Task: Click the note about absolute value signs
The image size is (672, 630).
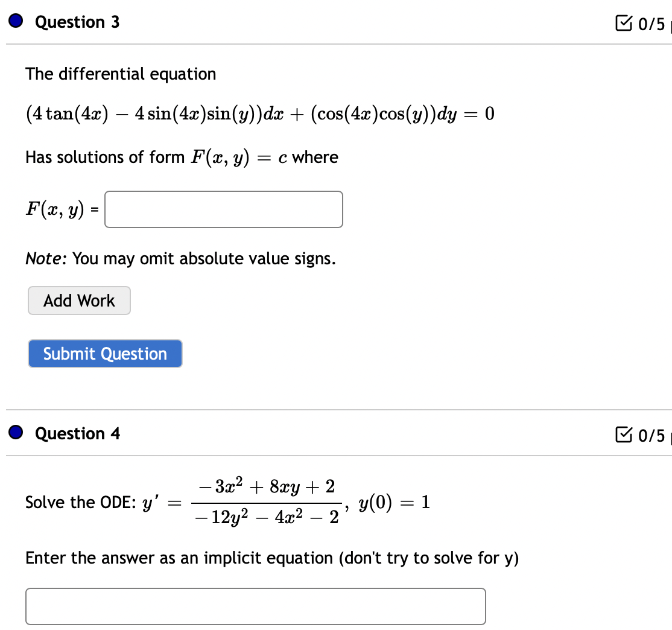Action: pos(180,259)
